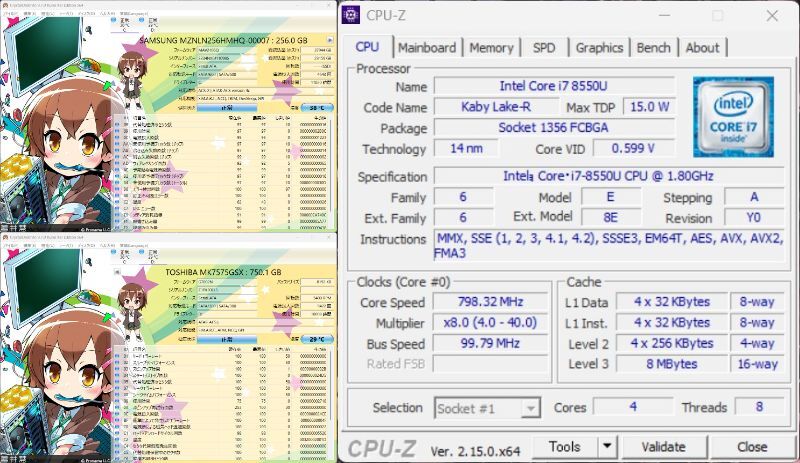Minimize the CPU-Z window
The width and height of the screenshot is (800, 463).
tap(664, 15)
